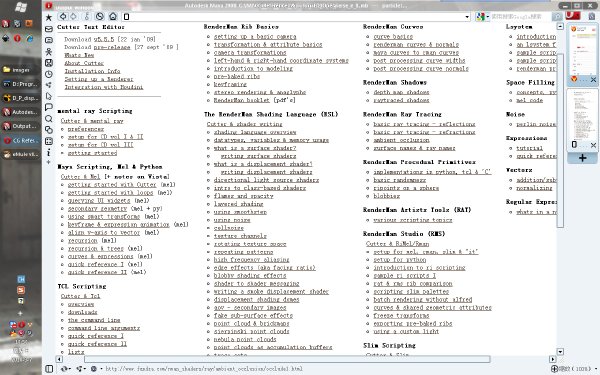Open 'ambient occlusion' link under Ray Tracing

pyautogui.click(x=401, y=140)
